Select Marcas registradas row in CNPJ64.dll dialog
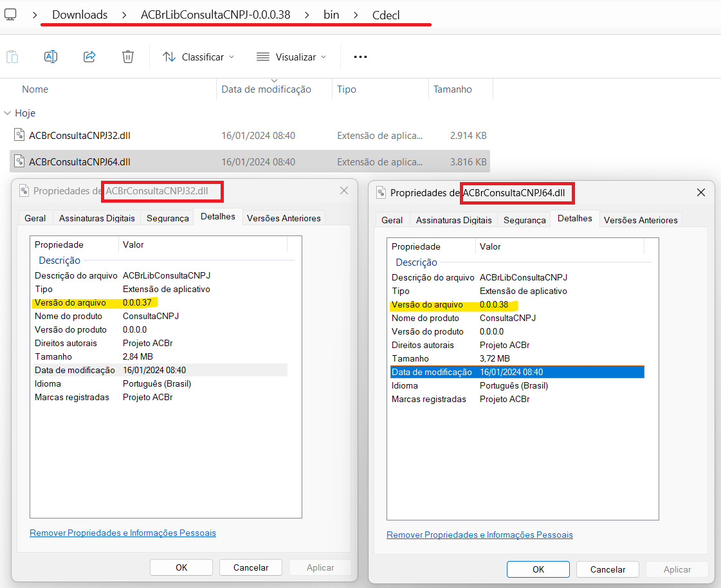 517,399
